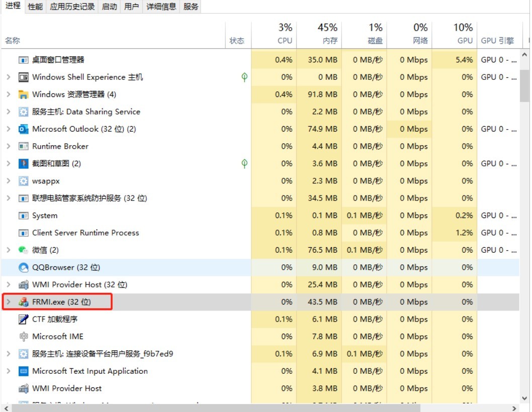Expand the Microsoft Text Input Application row
Screen dimensions: 532x412
tap(9, 371)
